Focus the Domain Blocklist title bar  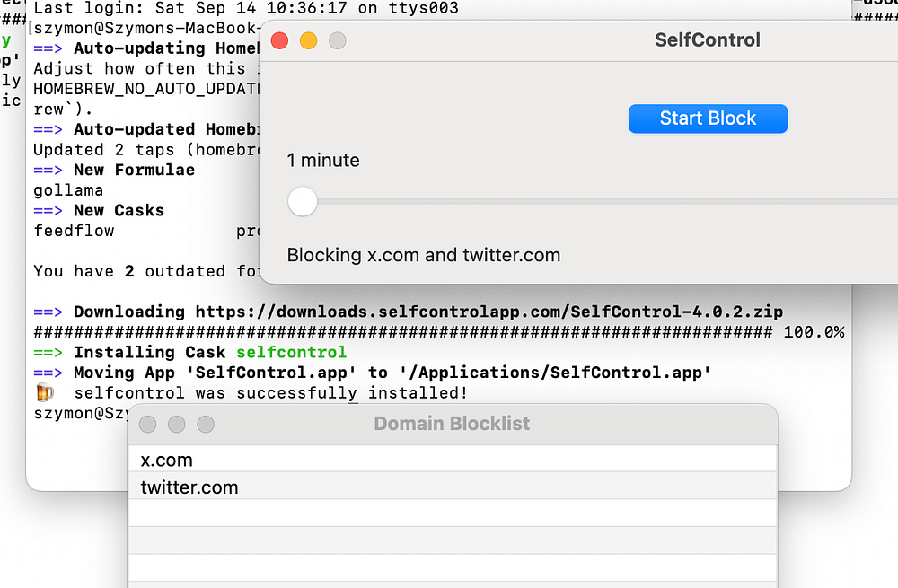pyautogui.click(x=452, y=424)
